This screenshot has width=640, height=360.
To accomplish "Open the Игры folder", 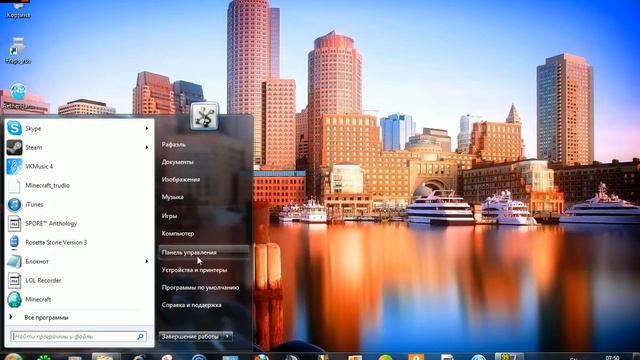I will pos(169,216).
